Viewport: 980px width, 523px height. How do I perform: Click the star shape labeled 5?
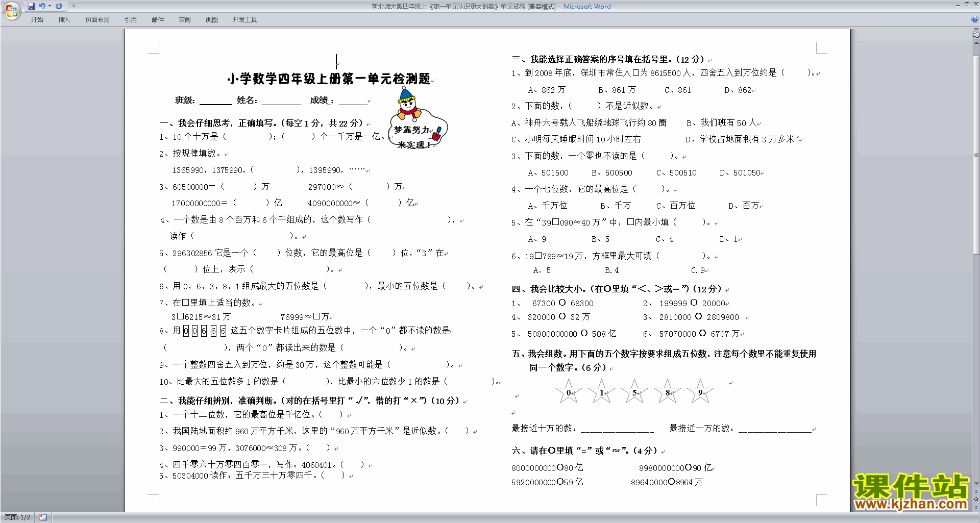point(634,392)
